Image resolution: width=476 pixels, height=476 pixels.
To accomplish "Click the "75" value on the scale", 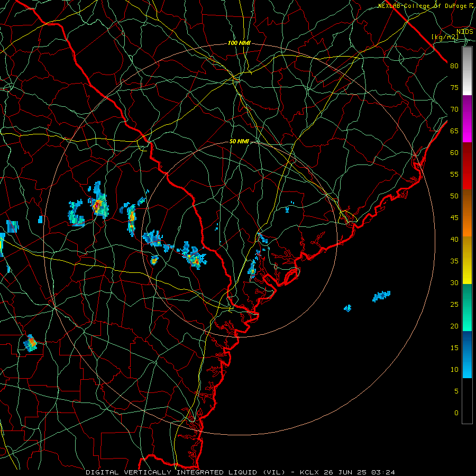I will point(454,87).
